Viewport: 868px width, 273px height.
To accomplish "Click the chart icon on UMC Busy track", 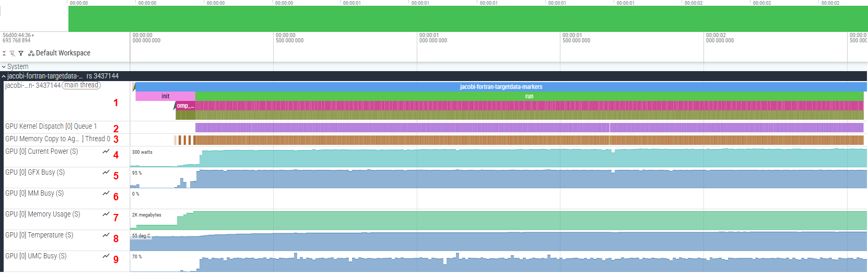I will pyautogui.click(x=106, y=256).
